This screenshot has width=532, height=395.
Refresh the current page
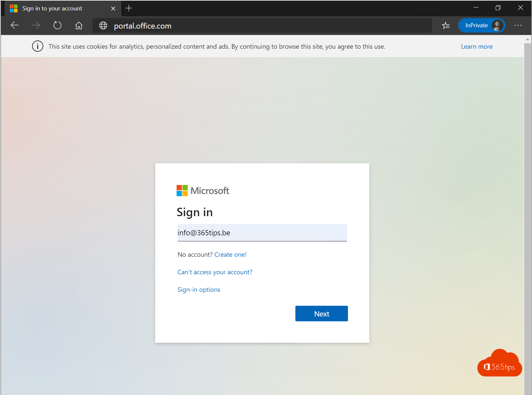click(57, 25)
